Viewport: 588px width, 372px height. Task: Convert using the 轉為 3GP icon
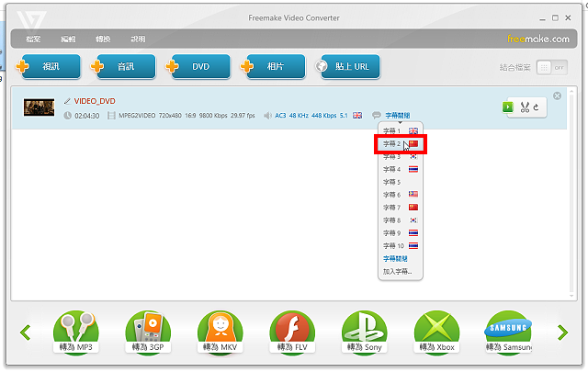pos(148,333)
